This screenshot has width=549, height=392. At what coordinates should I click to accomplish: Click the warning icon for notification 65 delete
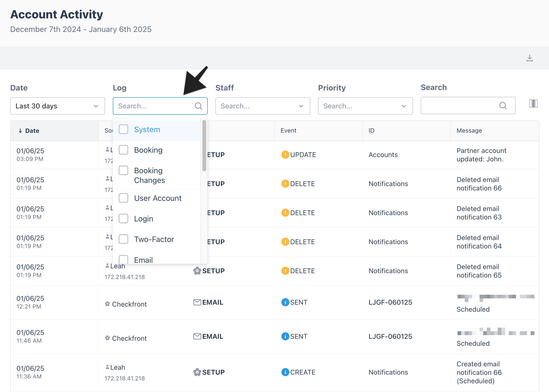(x=285, y=271)
